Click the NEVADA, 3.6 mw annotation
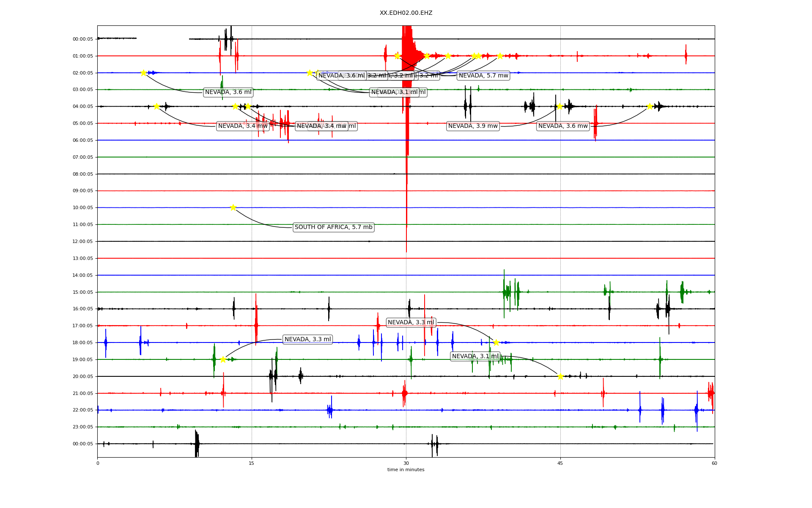 pos(563,126)
